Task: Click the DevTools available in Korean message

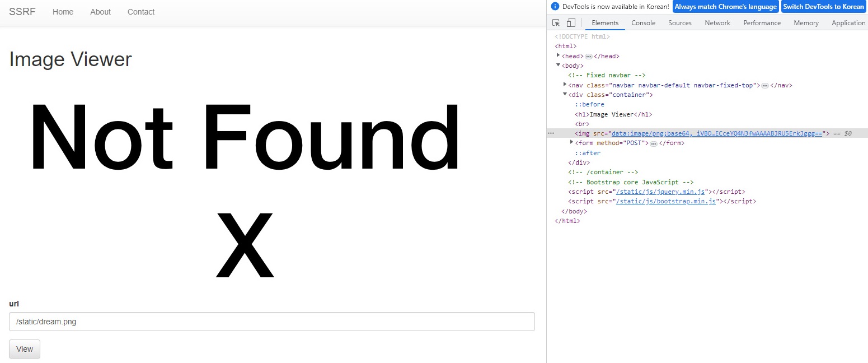Action: click(616, 7)
